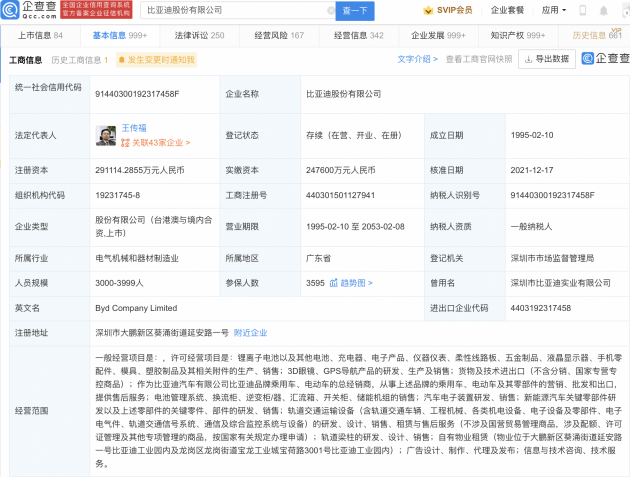This screenshot has width=630, height=477.
Task: Open the 知识产权 tab
Action: (x=518, y=35)
